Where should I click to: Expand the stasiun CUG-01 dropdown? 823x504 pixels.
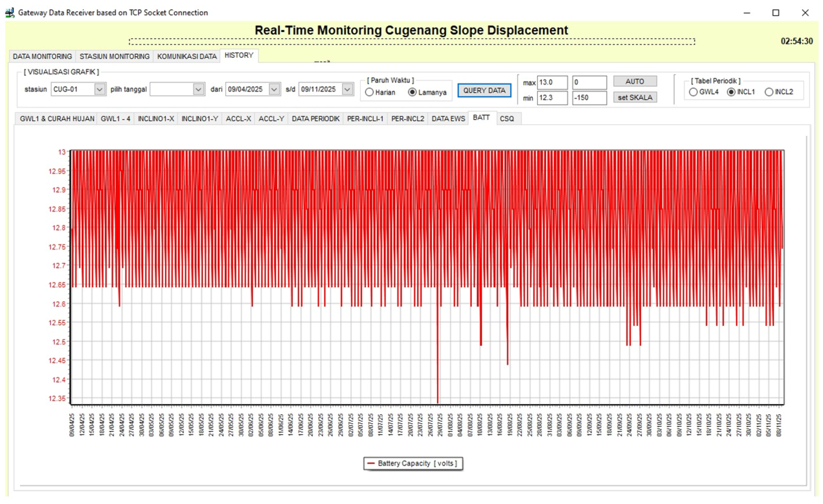(x=99, y=90)
